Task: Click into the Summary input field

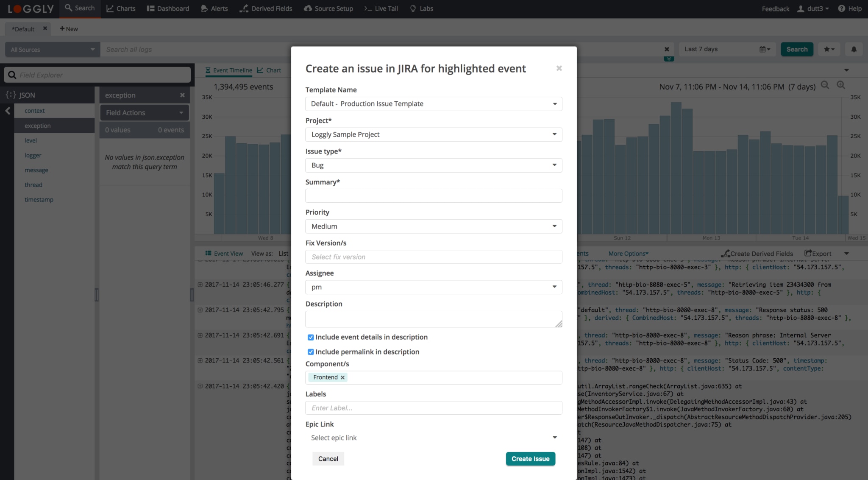Action: pos(433,196)
